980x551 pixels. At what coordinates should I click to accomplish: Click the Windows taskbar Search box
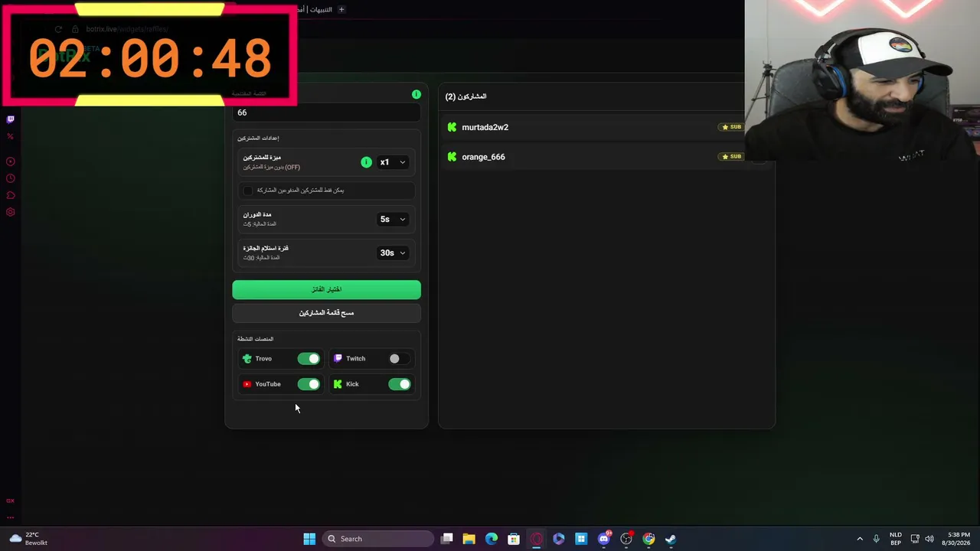coord(378,539)
